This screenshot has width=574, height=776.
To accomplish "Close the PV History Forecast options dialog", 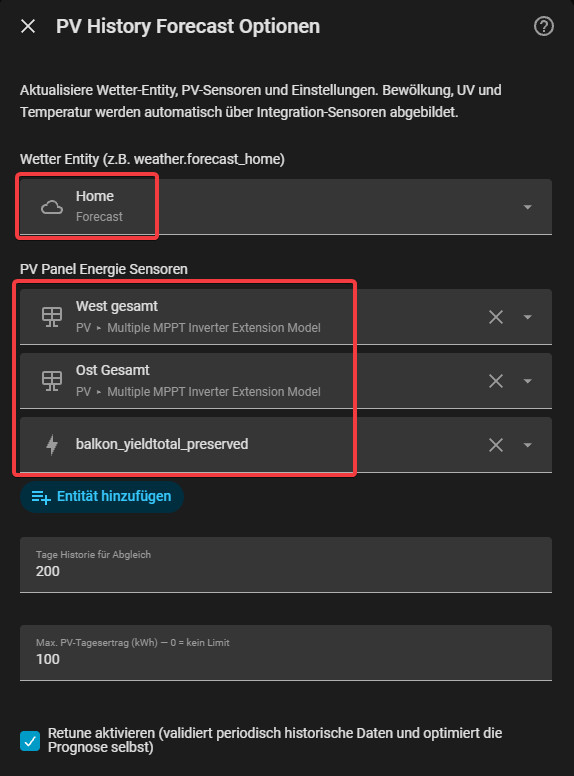I will tap(28, 26).
